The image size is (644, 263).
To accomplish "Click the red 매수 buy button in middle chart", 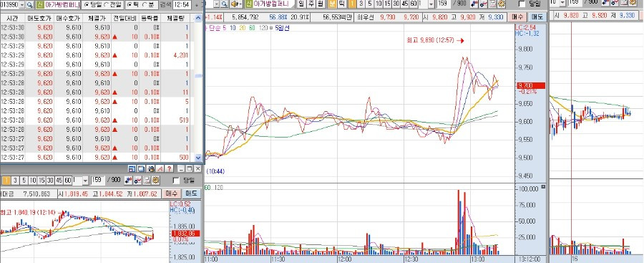I will pos(517,17).
